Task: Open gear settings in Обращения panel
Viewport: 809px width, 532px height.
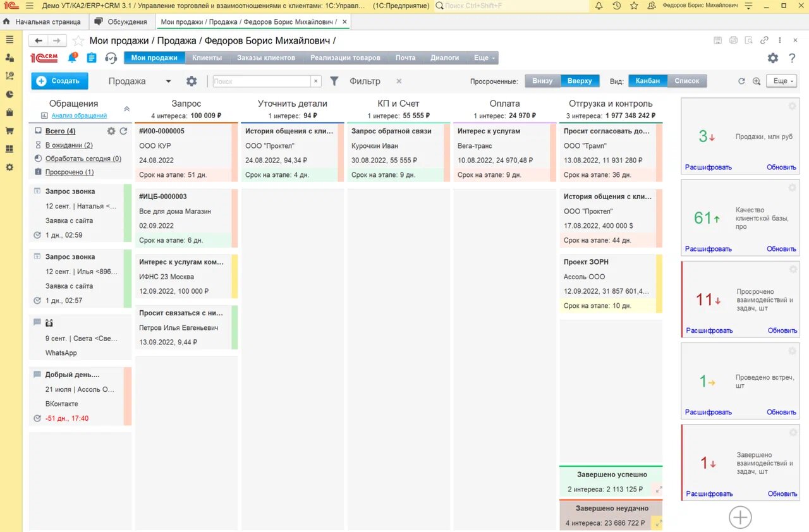Action: coord(111,131)
